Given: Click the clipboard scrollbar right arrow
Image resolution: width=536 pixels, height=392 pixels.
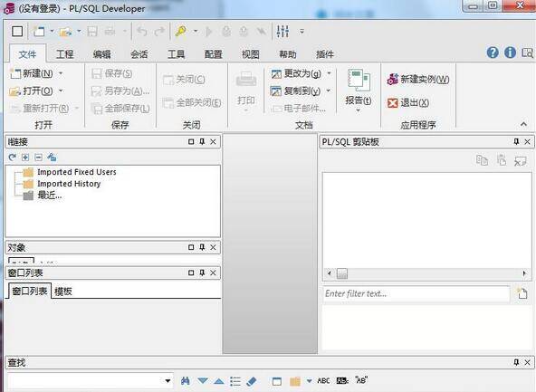Looking at the screenshot, I should point(524,273).
